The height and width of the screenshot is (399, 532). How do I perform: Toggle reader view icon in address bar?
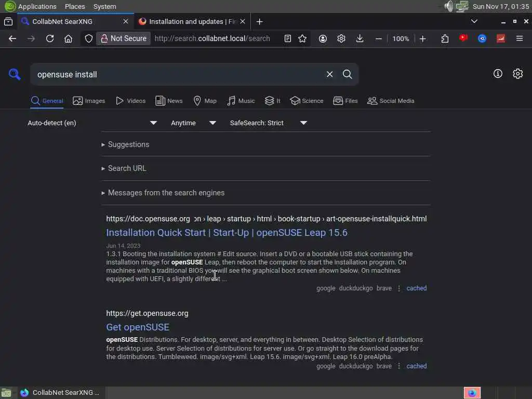pyautogui.click(x=288, y=38)
